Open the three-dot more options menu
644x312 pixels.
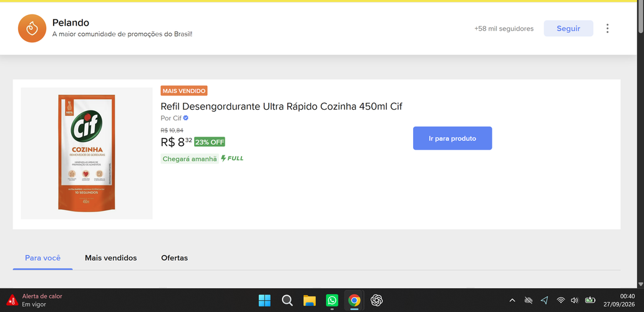(x=607, y=28)
